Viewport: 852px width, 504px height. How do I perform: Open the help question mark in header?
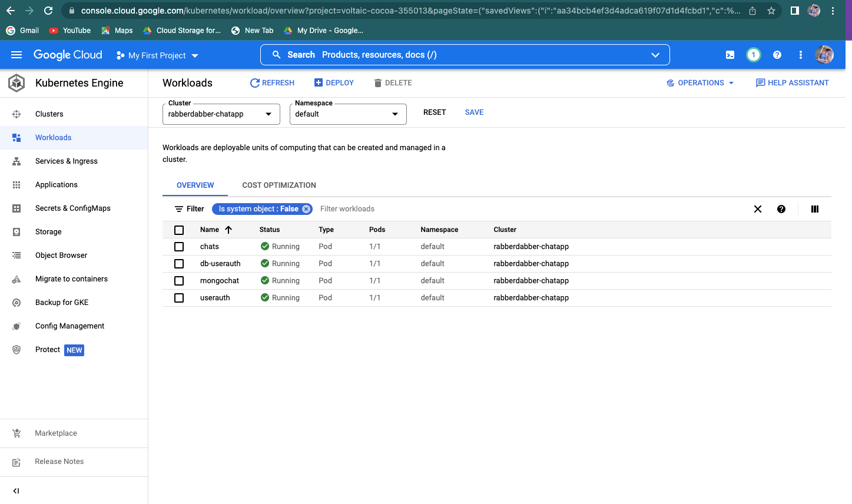pos(777,55)
